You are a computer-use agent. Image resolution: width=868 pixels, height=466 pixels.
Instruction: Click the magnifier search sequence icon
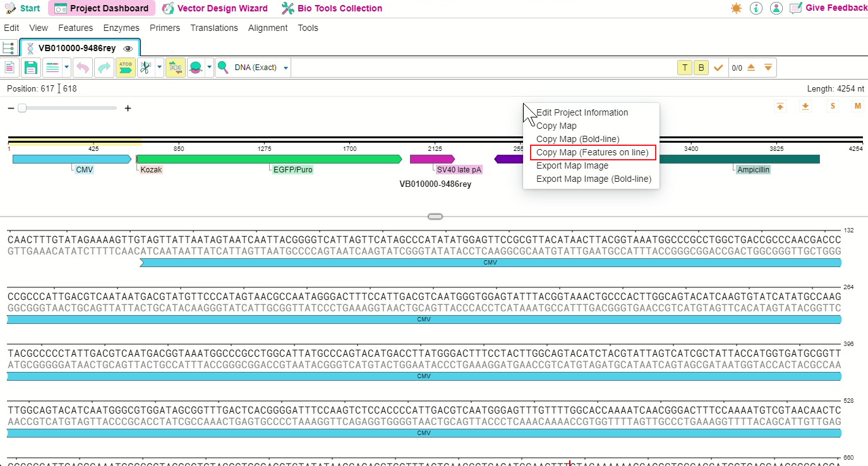coord(222,68)
